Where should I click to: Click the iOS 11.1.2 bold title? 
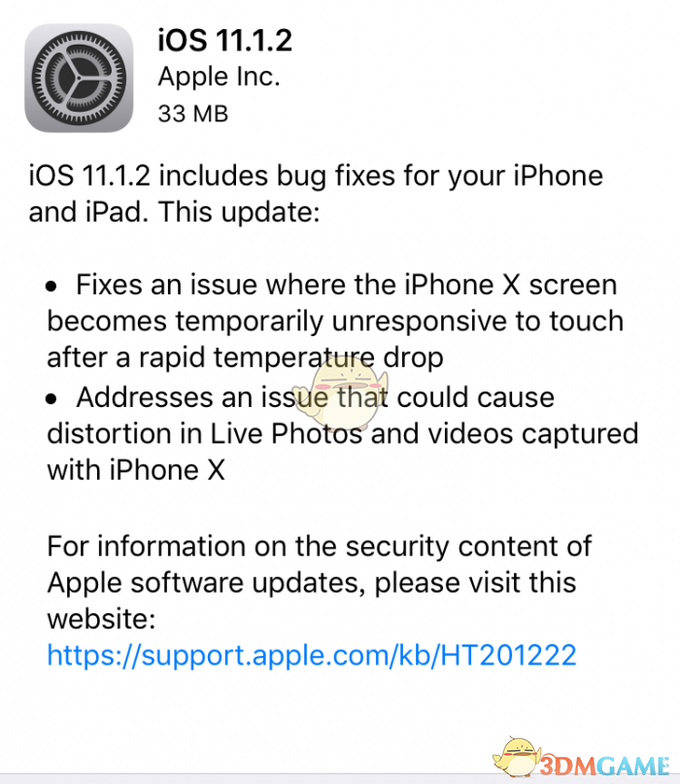coord(225,40)
